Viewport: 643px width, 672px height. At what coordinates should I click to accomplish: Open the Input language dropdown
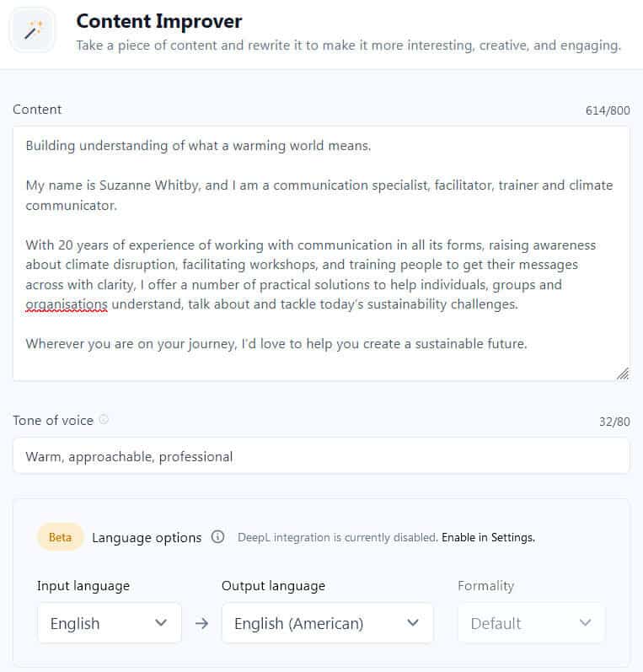click(109, 624)
